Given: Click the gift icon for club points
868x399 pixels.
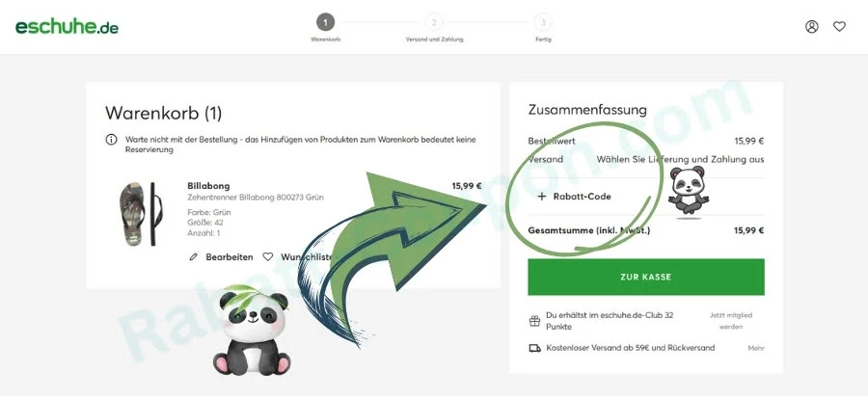Looking at the screenshot, I should tap(534, 321).
